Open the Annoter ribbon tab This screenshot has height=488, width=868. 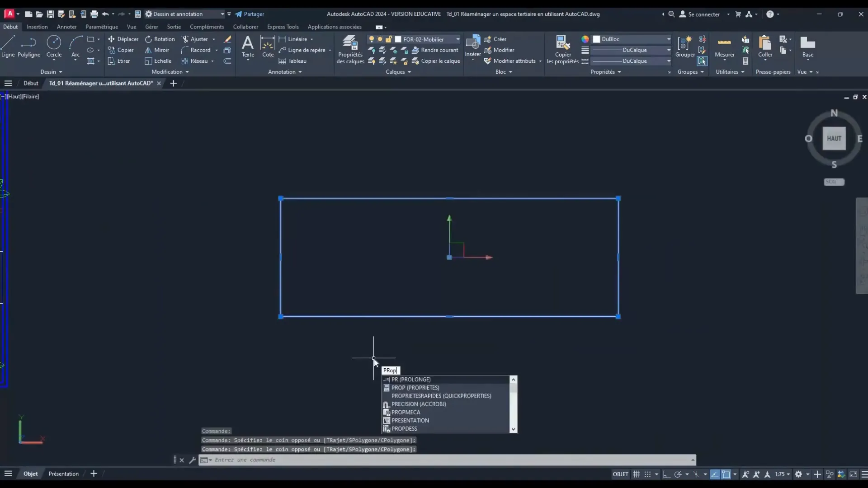pyautogui.click(x=67, y=27)
